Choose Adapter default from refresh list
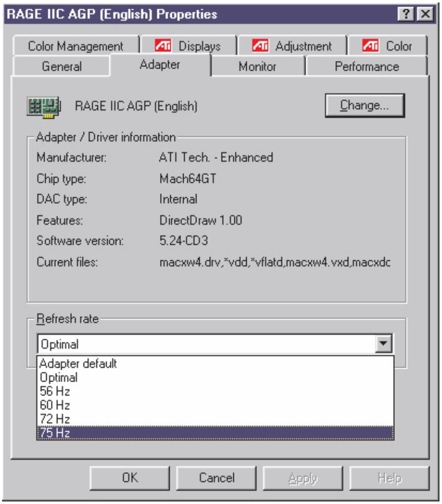The image size is (442, 504). 215,364
